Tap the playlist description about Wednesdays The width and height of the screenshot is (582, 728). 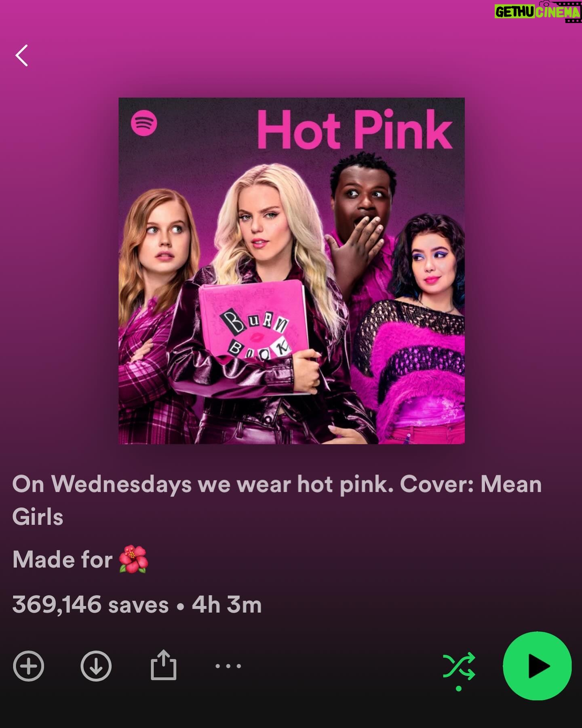point(277,500)
